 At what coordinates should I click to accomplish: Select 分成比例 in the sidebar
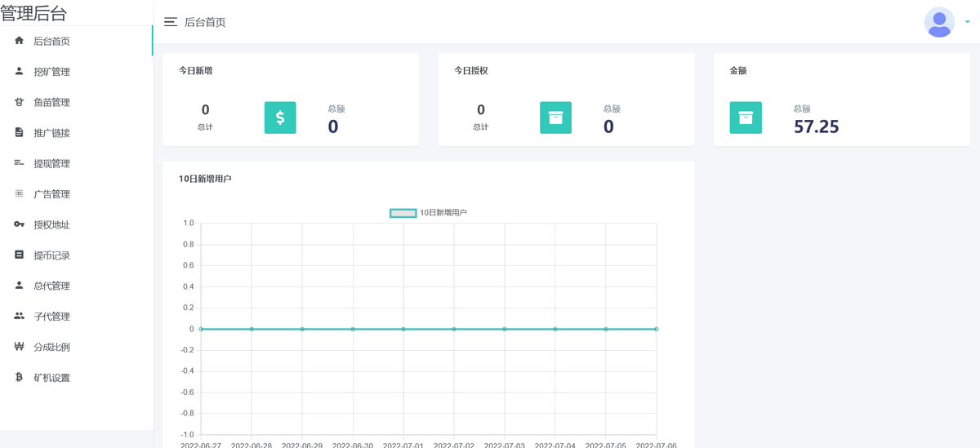(x=76, y=347)
